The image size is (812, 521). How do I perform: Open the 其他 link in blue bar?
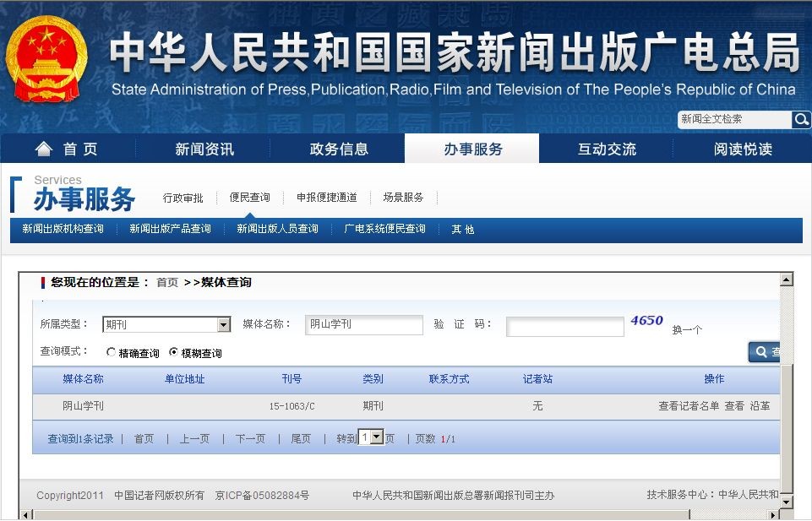(x=462, y=229)
